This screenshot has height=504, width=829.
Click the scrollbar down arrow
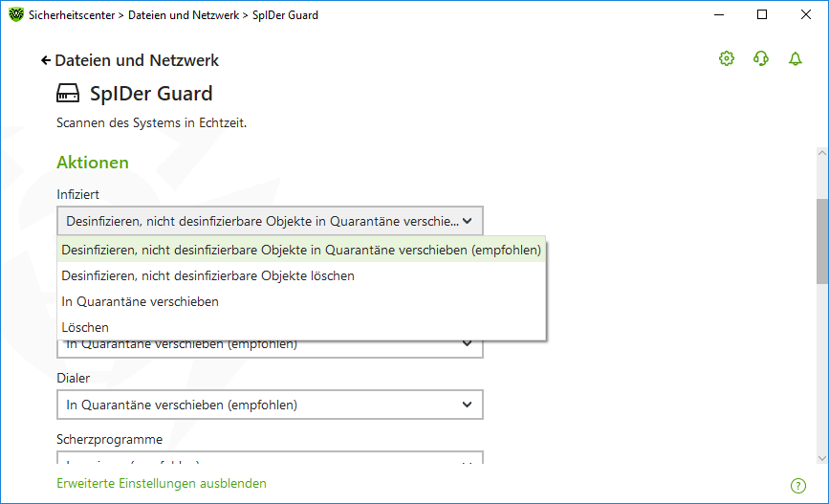822,458
